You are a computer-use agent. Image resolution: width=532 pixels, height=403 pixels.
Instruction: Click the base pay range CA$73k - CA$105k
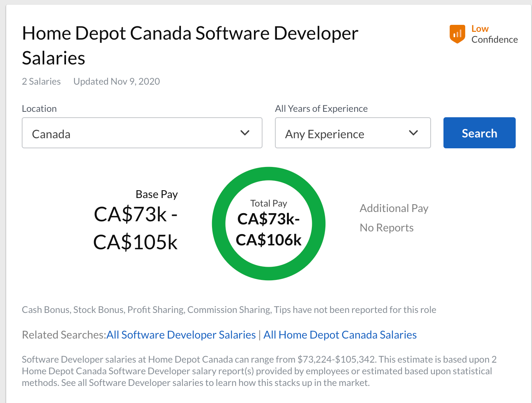tap(136, 228)
